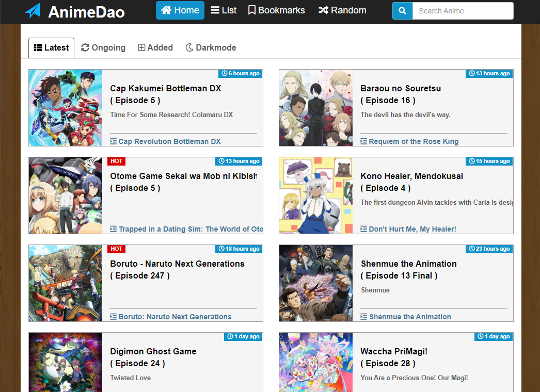Click 'You Are a Precious One! Our Magi!' text
Image resolution: width=540 pixels, height=392 pixels.
[415, 378]
